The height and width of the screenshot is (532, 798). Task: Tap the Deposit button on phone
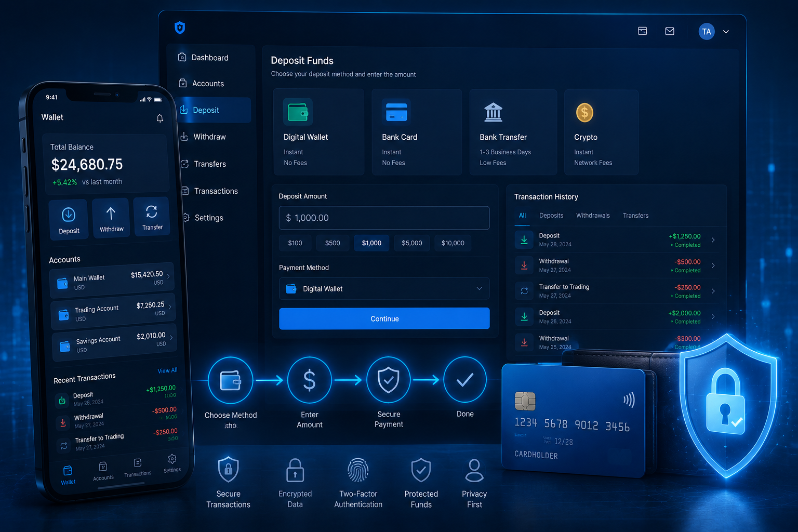point(69,219)
